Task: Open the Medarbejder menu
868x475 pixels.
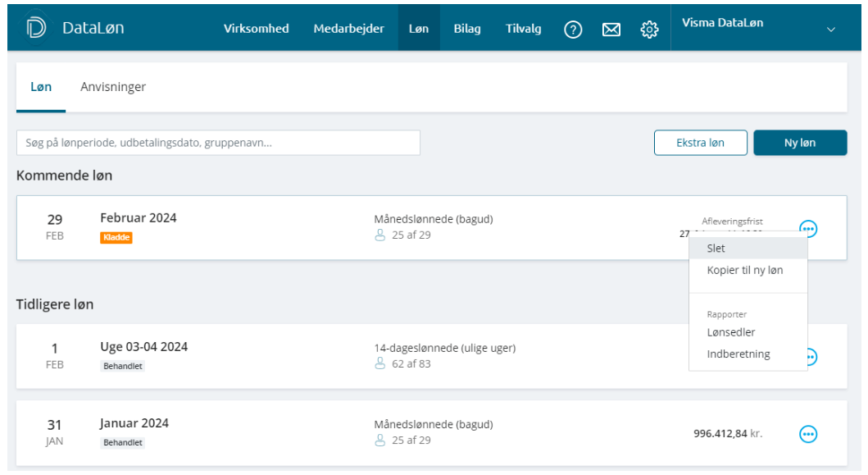Action: click(x=348, y=29)
